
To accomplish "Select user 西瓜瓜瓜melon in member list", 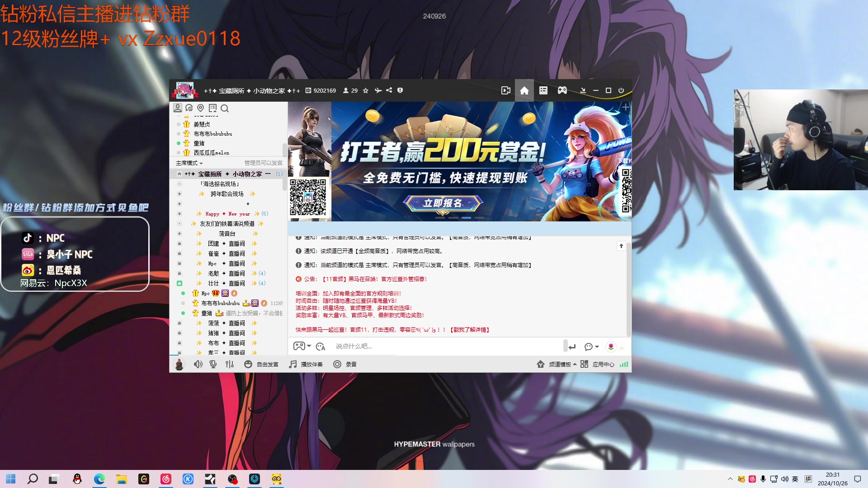I will (211, 153).
